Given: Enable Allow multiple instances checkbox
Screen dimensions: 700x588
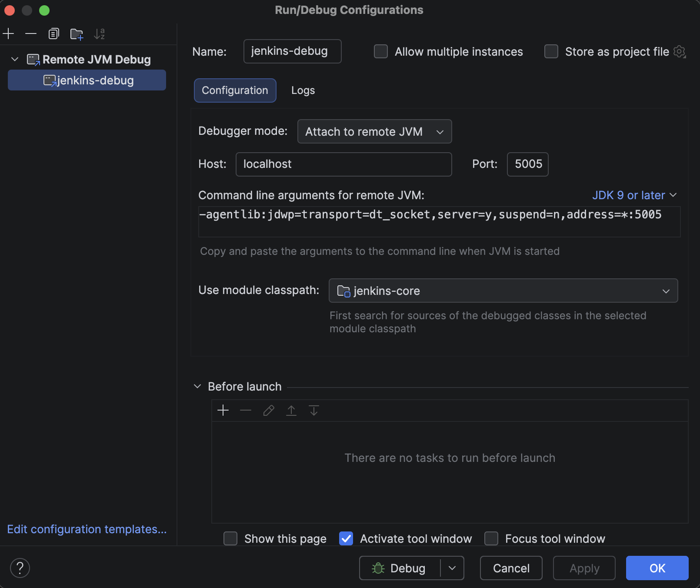Looking at the screenshot, I should coord(381,52).
